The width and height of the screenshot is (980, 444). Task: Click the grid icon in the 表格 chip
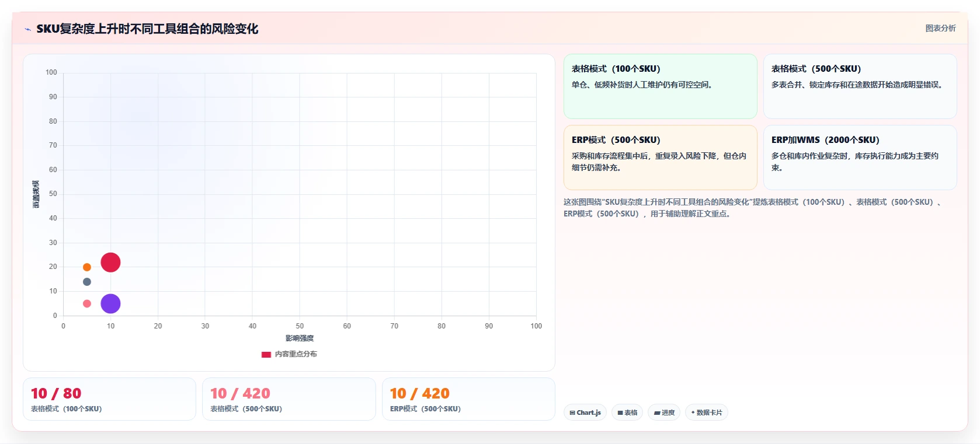(620, 412)
